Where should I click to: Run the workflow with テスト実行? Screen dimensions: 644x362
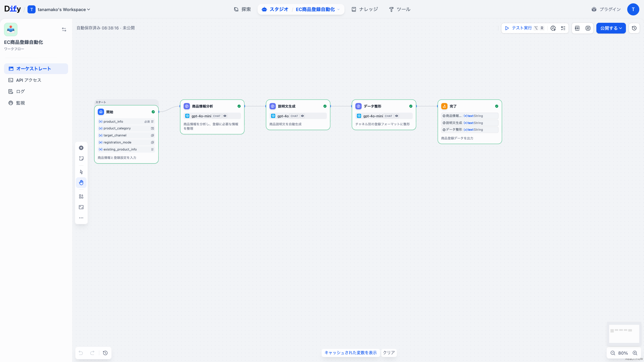520,28
